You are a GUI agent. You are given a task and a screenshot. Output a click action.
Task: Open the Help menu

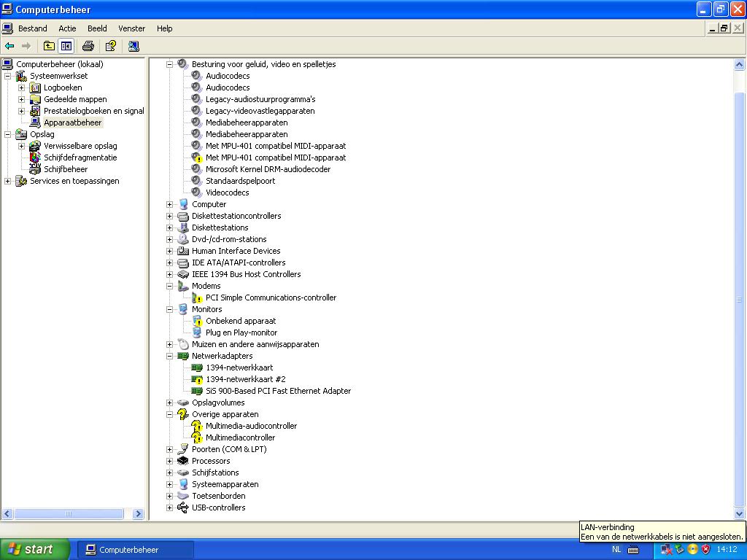164,28
